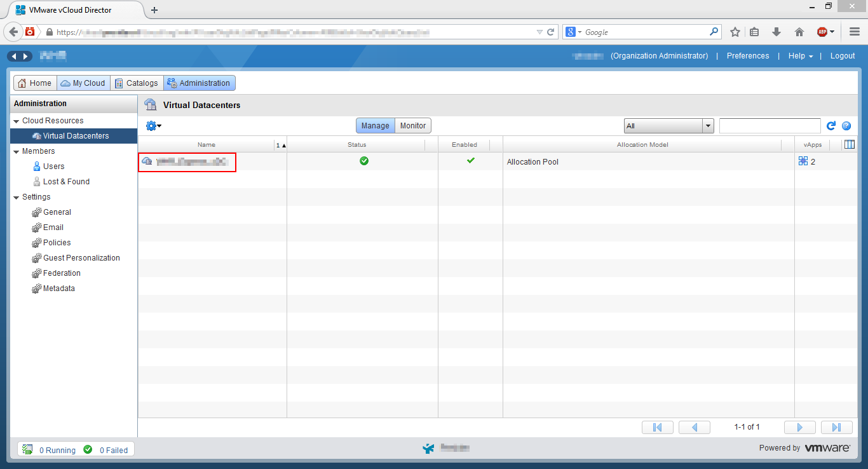Open Policies settings
Screen dimensions: 868x469
click(57, 243)
